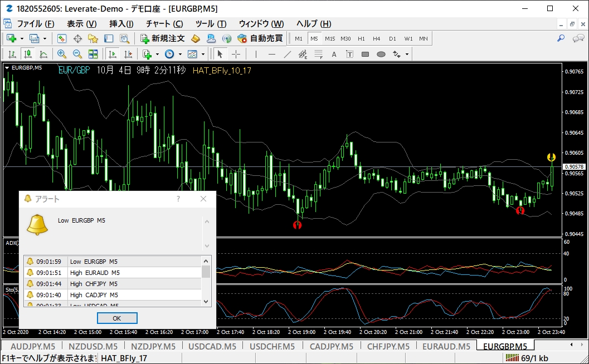Toggle auto trading button 自動売買
This screenshot has height=364, width=589.
click(260, 38)
